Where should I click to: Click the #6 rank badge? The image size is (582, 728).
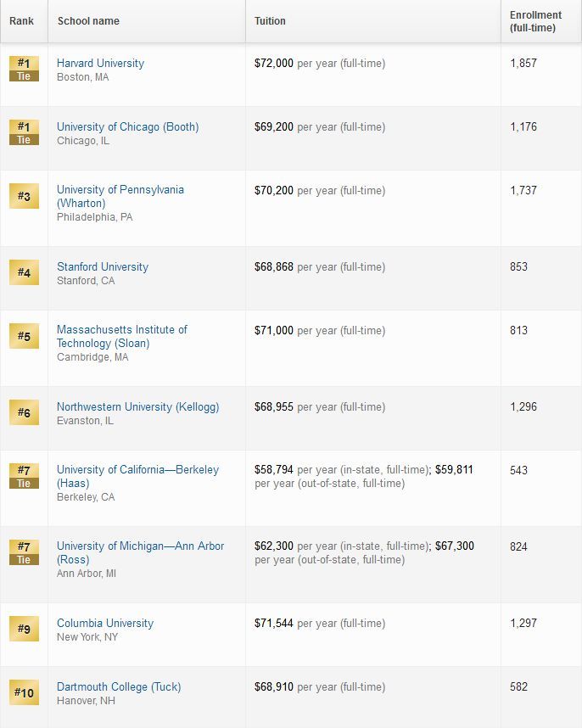tap(24, 412)
